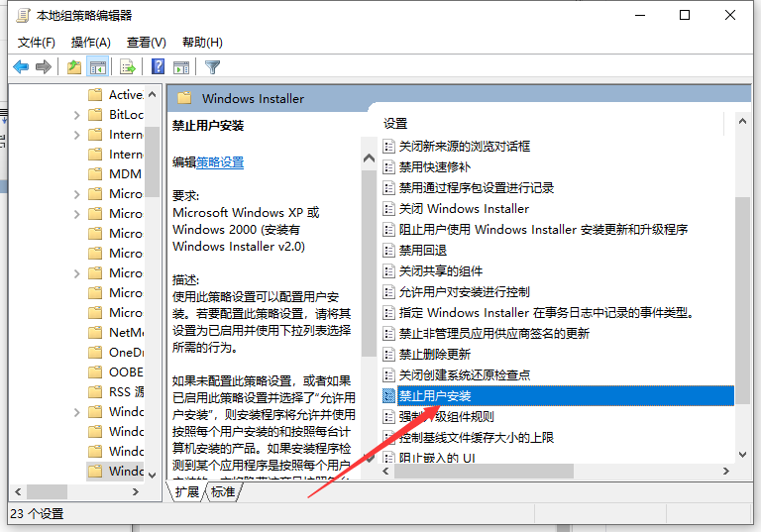Toggle the Show/Hide Action Pane icon
The image size is (761, 532).
point(180,67)
